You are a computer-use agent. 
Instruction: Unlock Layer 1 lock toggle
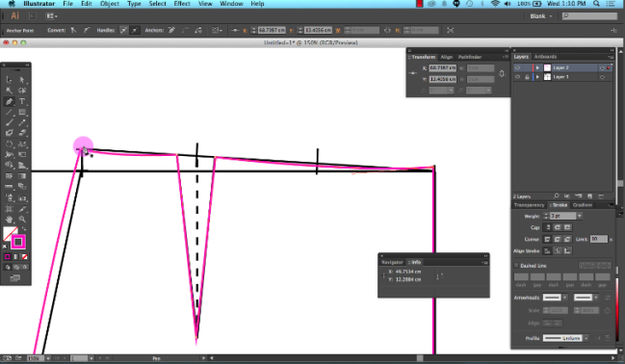coord(527,77)
